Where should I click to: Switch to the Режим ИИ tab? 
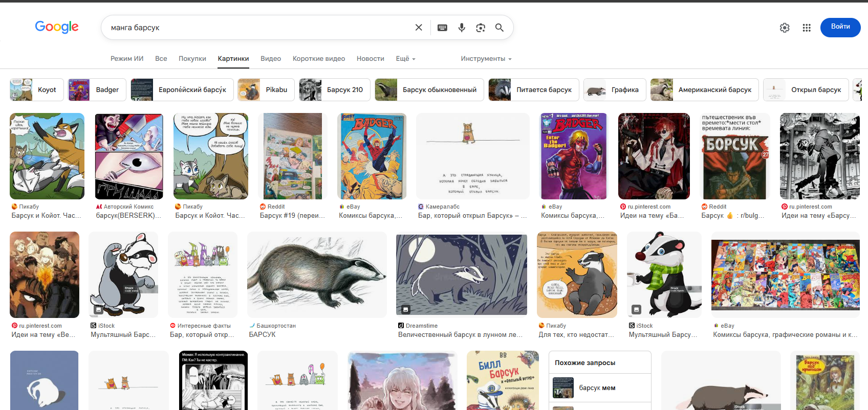(127, 59)
